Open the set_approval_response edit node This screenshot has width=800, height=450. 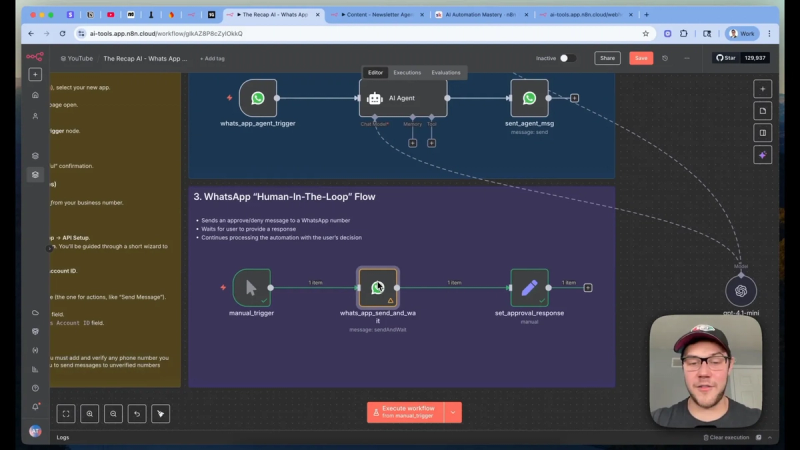coord(529,288)
